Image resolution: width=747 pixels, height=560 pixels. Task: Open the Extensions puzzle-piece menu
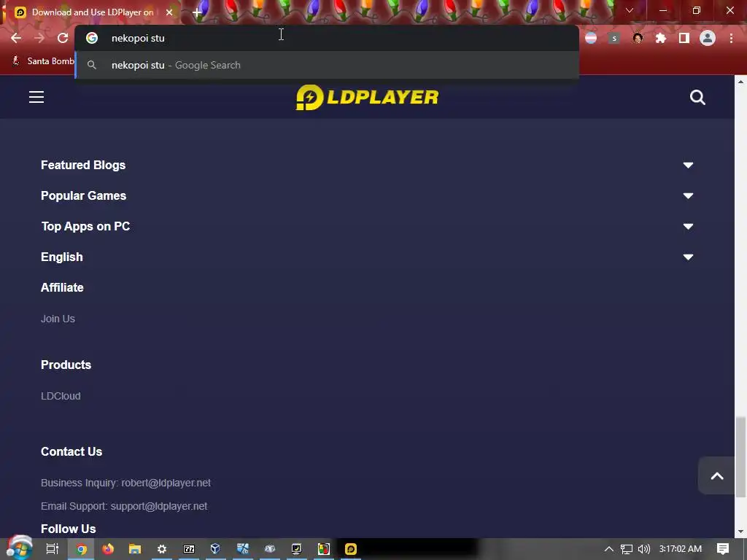[661, 38]
